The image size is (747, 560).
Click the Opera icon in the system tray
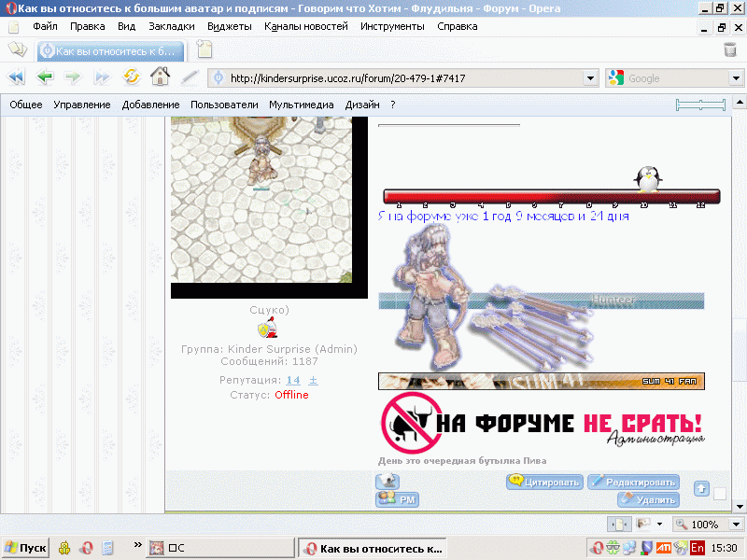[597, 548]
